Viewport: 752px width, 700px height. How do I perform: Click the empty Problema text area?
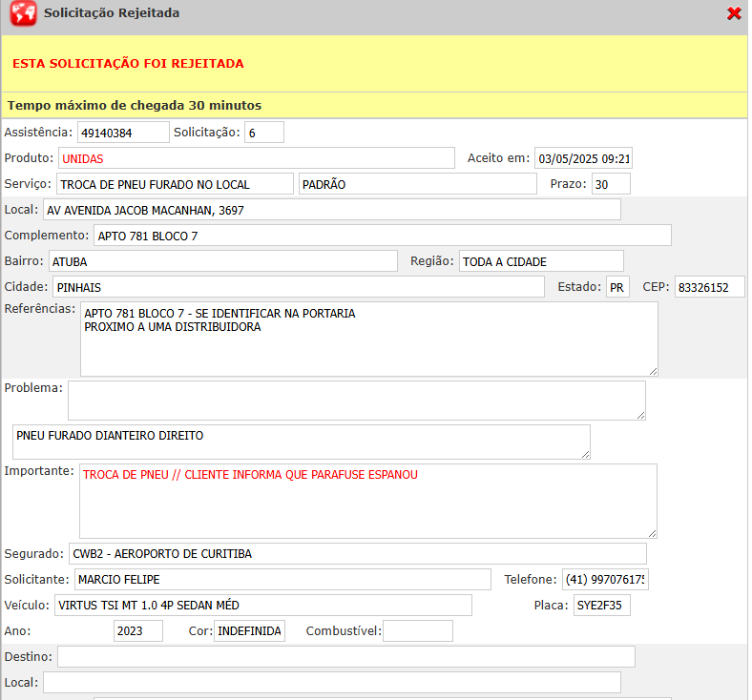point(356,401)
